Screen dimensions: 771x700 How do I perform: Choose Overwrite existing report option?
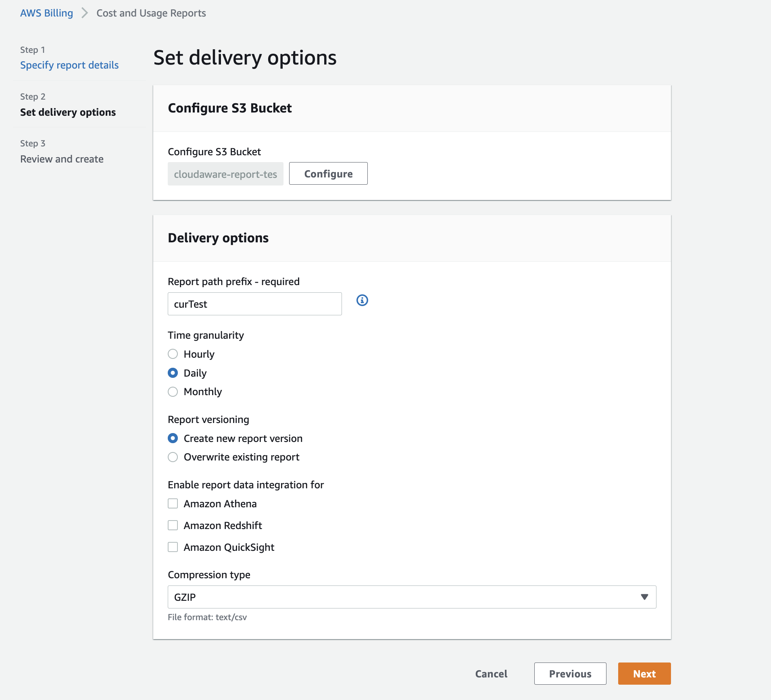pos(173,457)
